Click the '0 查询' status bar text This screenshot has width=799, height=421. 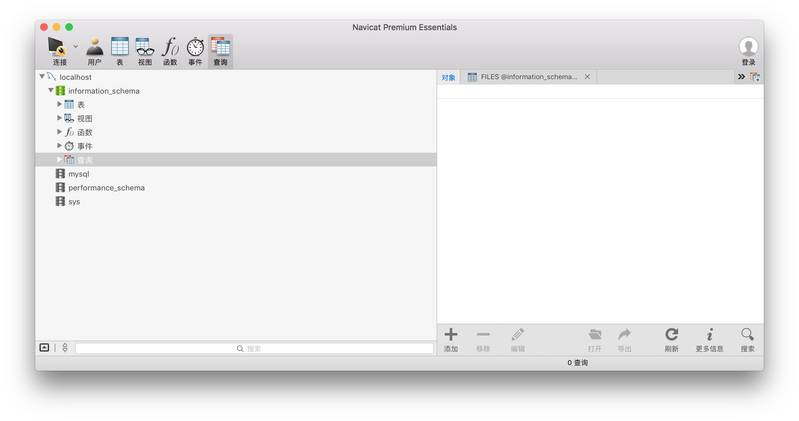(x=577, y=362)
